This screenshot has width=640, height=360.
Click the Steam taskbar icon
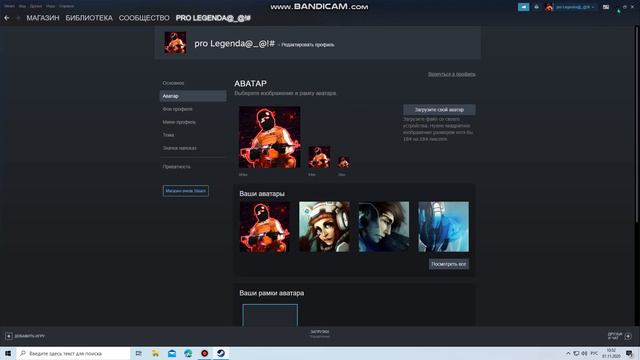click(x=221, y=353)
